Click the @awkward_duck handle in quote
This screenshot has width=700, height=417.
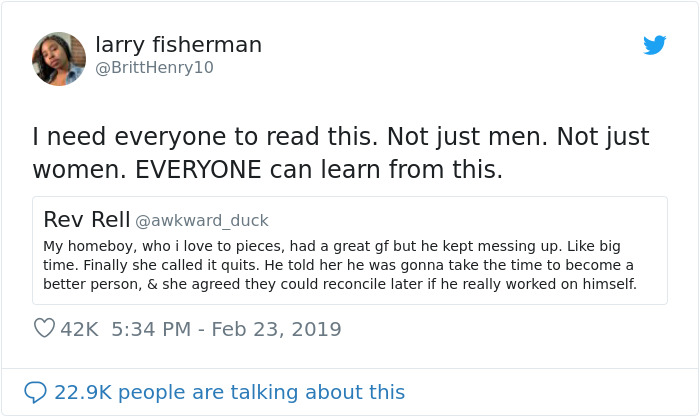[201, 220]
